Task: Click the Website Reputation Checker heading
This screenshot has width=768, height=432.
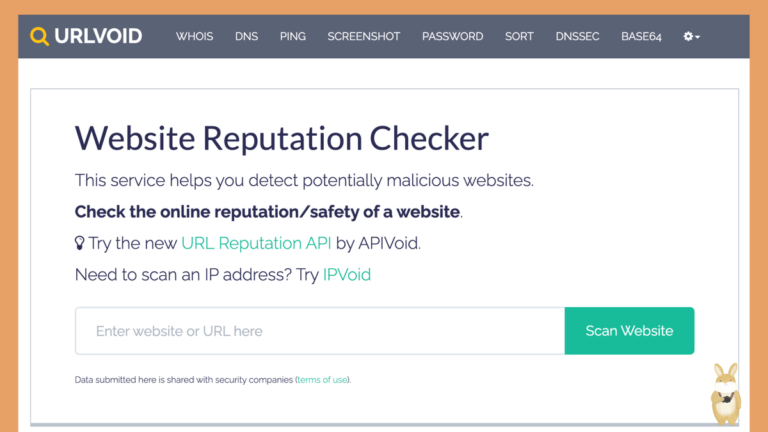Action: coord(282,138)
